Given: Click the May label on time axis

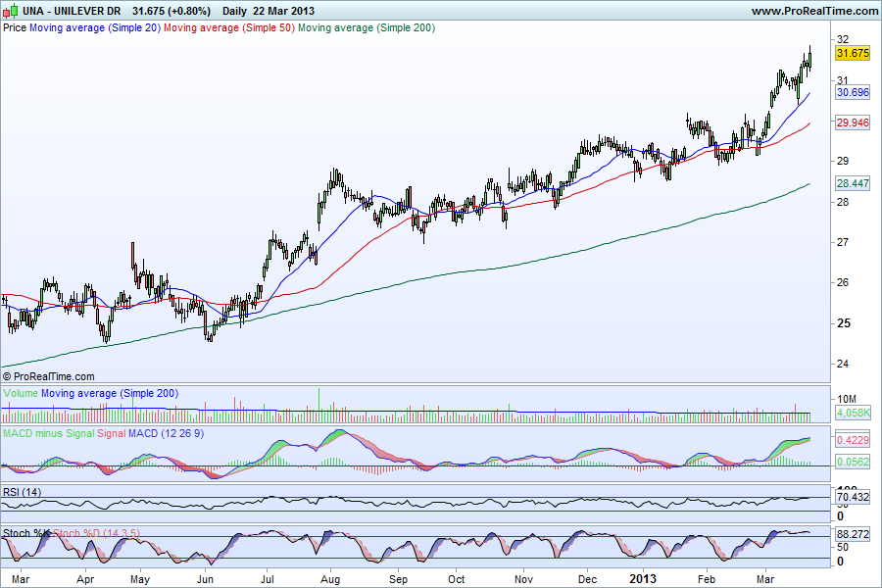Looking at the screenshot, I should pos(139,579).
